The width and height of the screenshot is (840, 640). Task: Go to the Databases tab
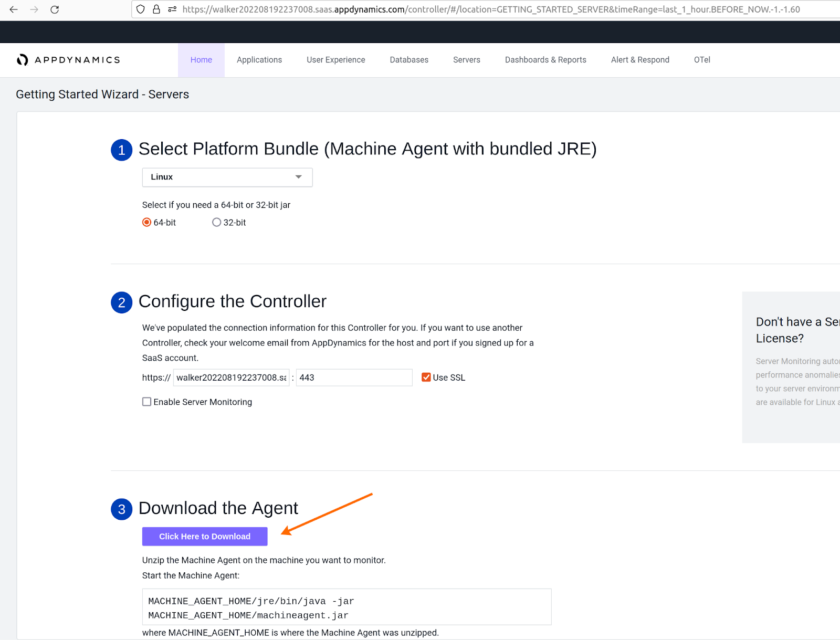click(409, 60)
